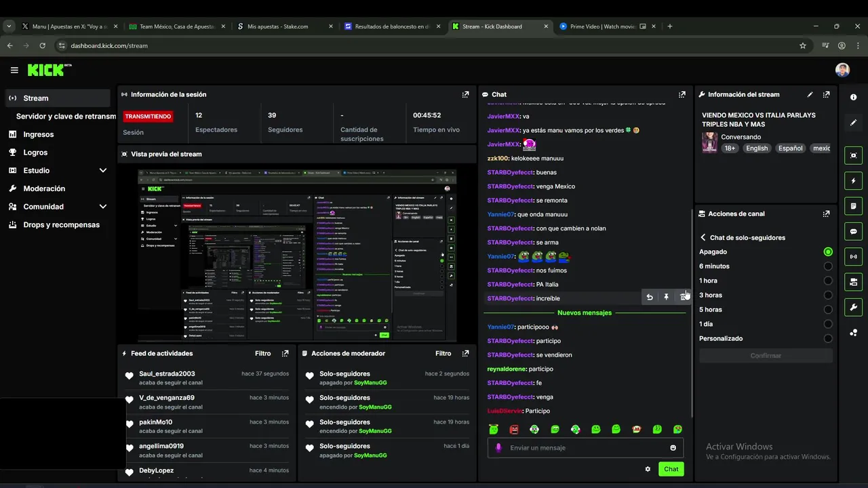Go back from Chat de solo-seguidores

coord(703,238)
